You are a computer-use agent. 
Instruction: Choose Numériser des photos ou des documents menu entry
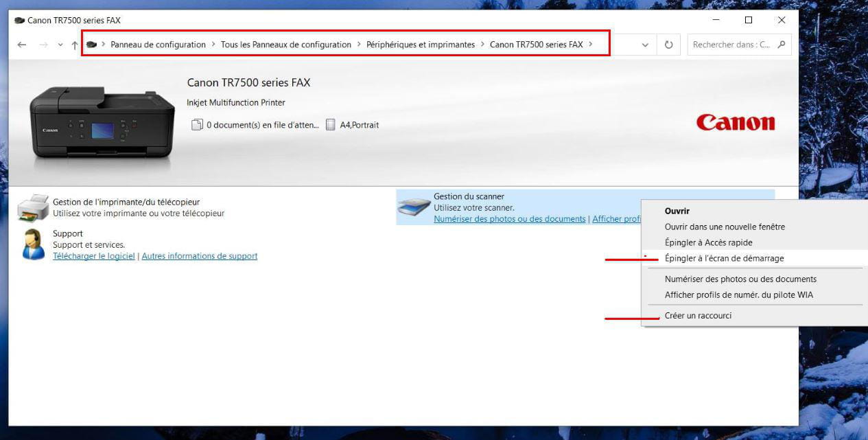click(755, 279)
